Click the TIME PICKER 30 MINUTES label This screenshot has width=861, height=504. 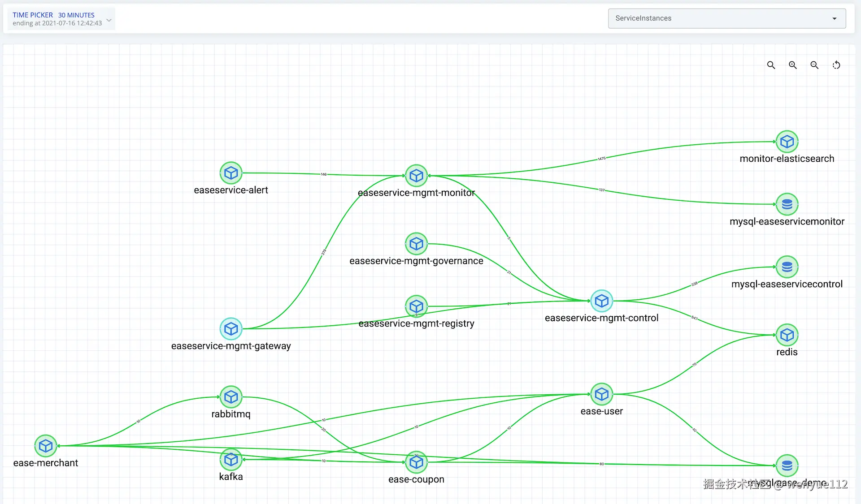[53, 15]
